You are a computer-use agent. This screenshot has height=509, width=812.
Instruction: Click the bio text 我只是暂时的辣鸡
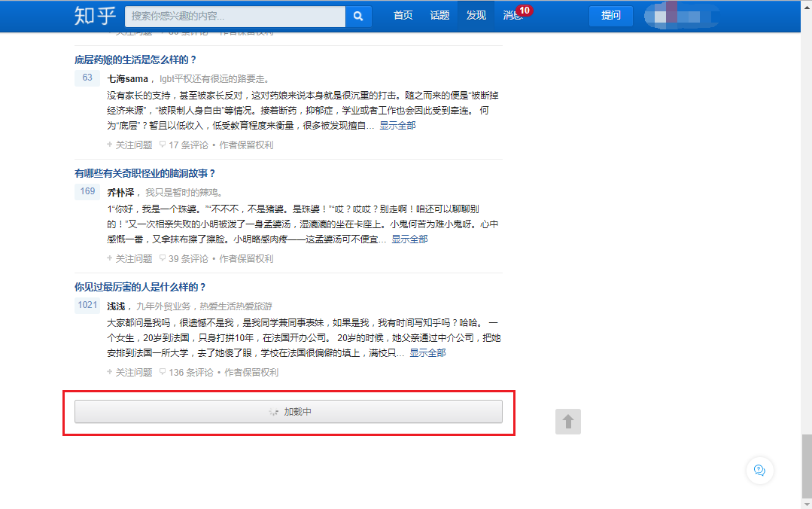[184, 193]
